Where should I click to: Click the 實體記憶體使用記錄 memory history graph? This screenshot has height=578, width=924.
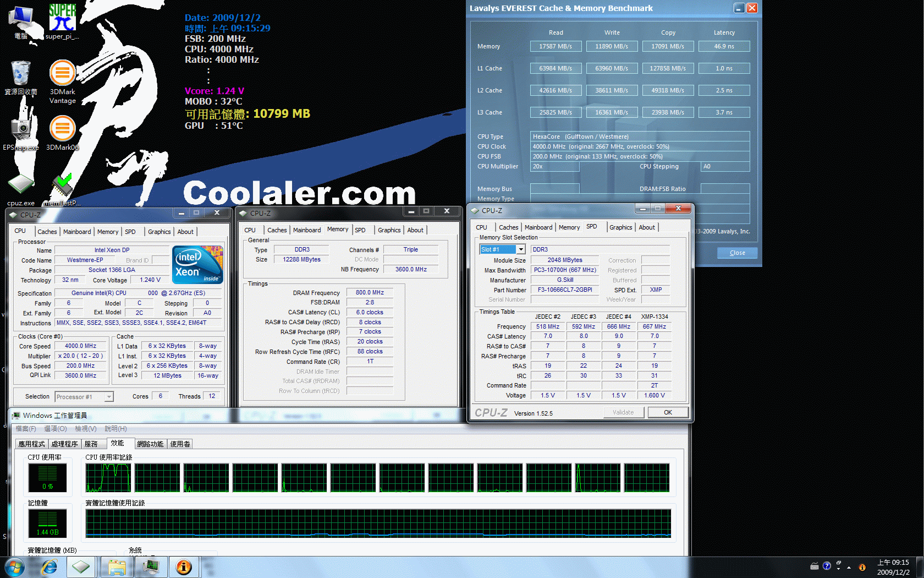click(x=378, y=523)
